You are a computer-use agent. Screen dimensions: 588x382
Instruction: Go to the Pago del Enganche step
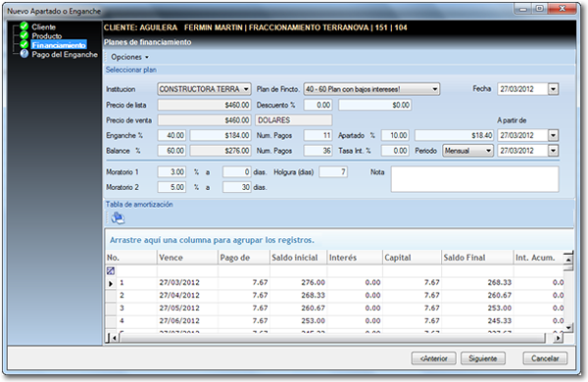pyautogui.click(x=65, y=54)
